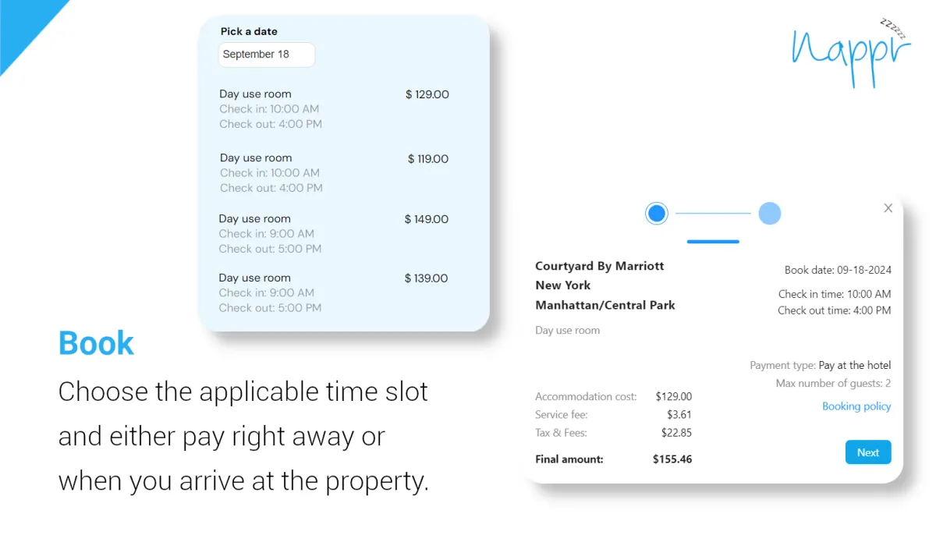Click the Next button
This screenshot has width=936, height=560.
(x=868, y=452)
